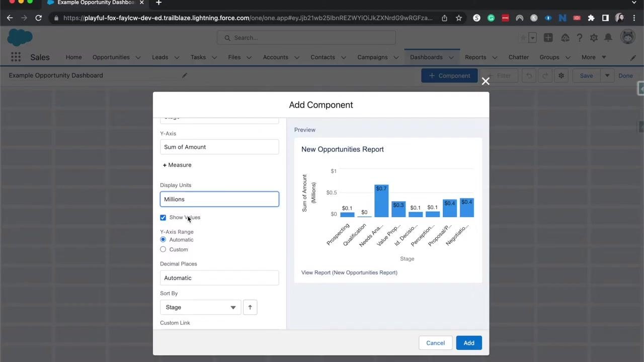Image resolution: width=644 pixels, height=362 pixels.
Task: Open the Tasks tab
Action: [198, 57]
